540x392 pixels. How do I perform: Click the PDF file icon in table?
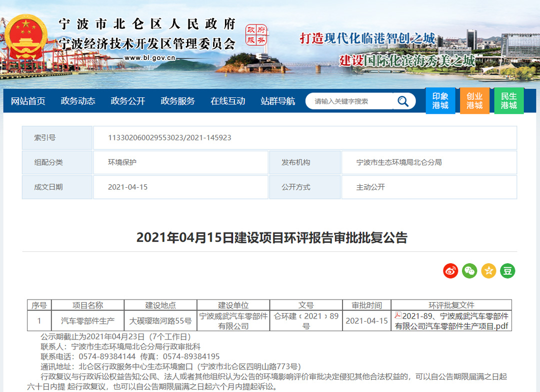(x=398, y=316)
